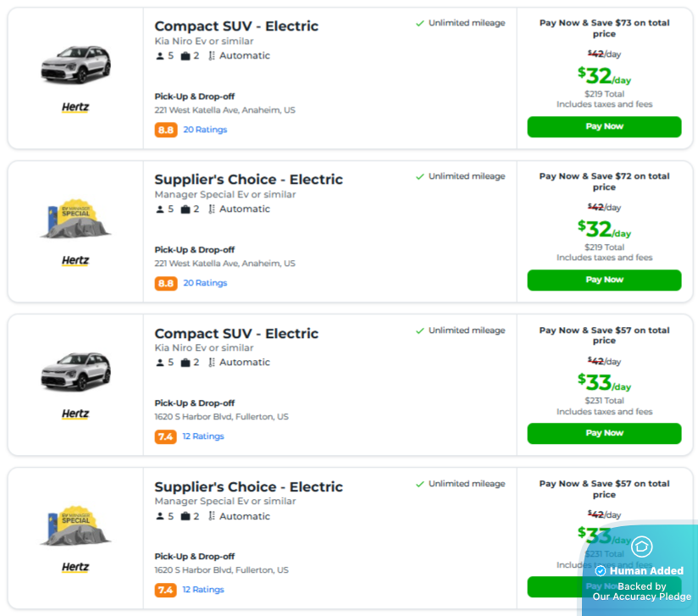Image resolution: width=698 pixels, height=616 pixels.
Task: Click the green checkmark beside Unlimited mileage
Action: click(420, 23)
